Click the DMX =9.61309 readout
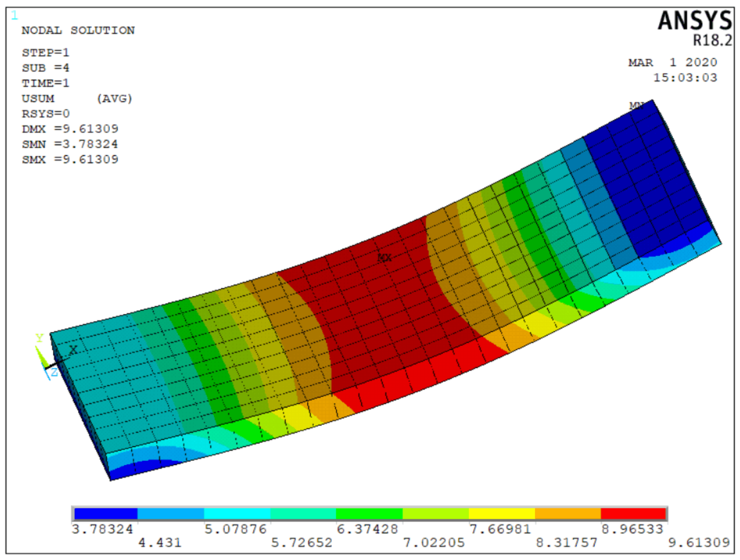 [x=70, y=129]
